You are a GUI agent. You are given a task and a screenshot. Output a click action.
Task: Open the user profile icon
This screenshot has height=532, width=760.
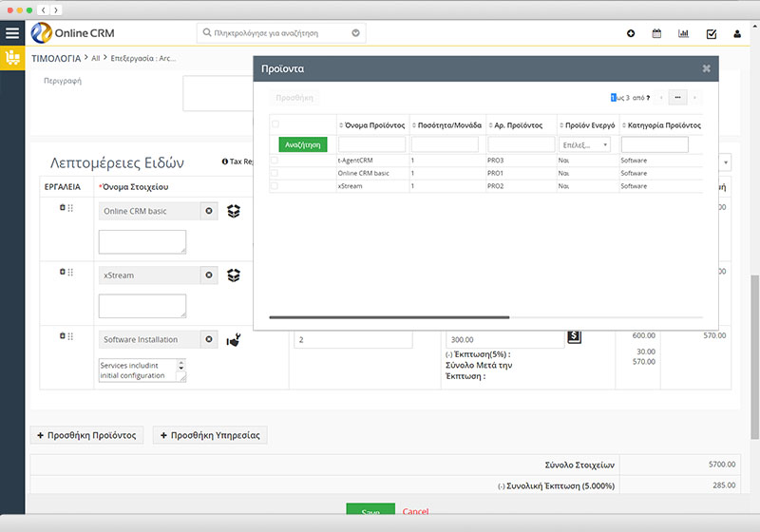[737, 34]
